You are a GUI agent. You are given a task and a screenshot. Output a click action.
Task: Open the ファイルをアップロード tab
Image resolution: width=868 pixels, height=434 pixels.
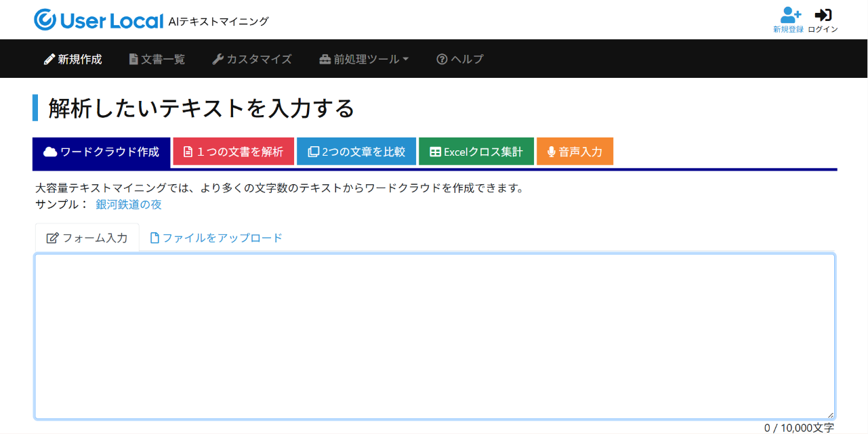pyautogui.click(x=215, y=238)
